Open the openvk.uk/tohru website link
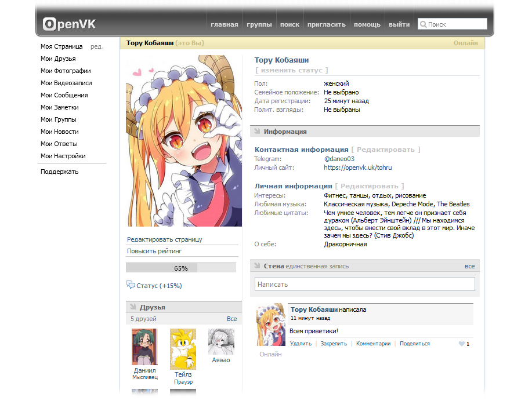Viewport: 532px width, 408px height. (x=357, y=167)
